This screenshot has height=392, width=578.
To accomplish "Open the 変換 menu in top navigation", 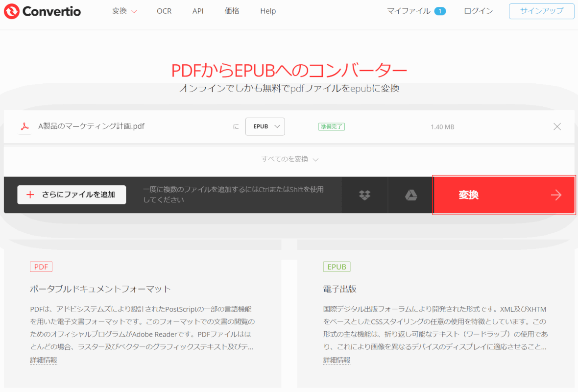I will tap(124, 11).
